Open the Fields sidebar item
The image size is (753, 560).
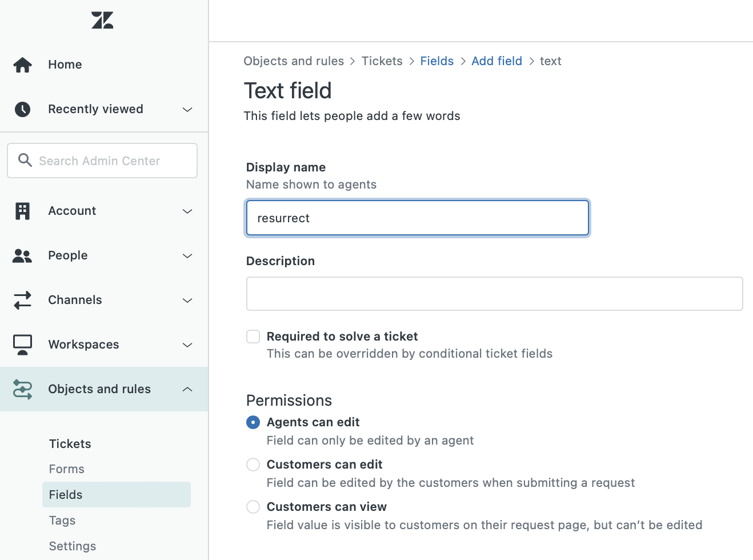click(117, 494)
